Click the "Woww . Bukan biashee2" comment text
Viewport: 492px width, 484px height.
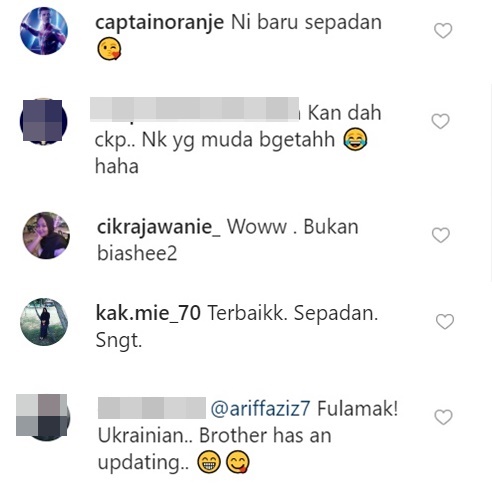[x=228, y=240]
